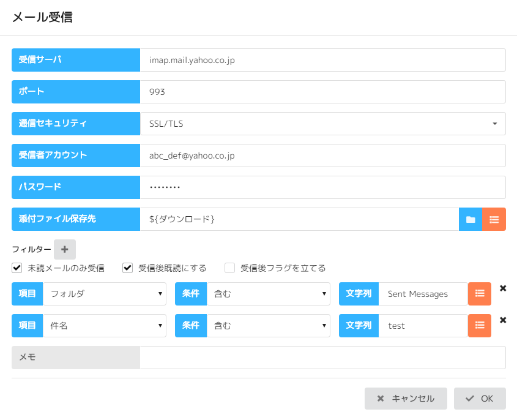The image size is (517, 420).
Task: Click orange list icon next to Sent Messages
Action: (480, 294)
